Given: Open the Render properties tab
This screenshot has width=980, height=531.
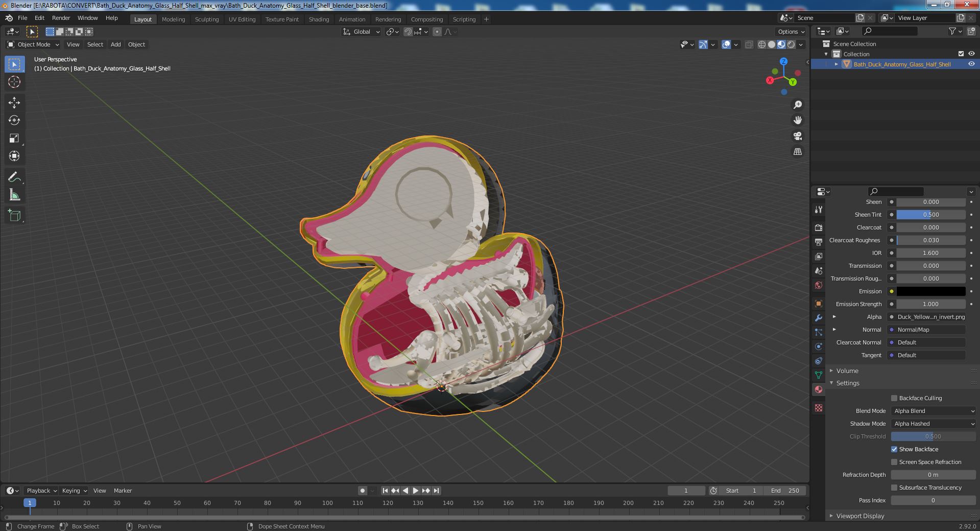Looking at the screenshot, I should (x=819, y=227).
